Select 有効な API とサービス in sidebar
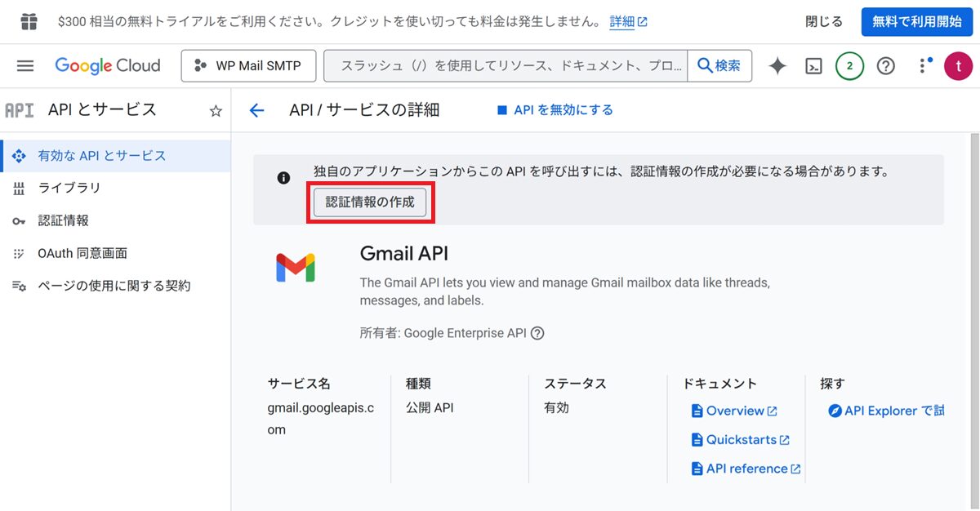 pyautogui.click(x=102, y=155)
